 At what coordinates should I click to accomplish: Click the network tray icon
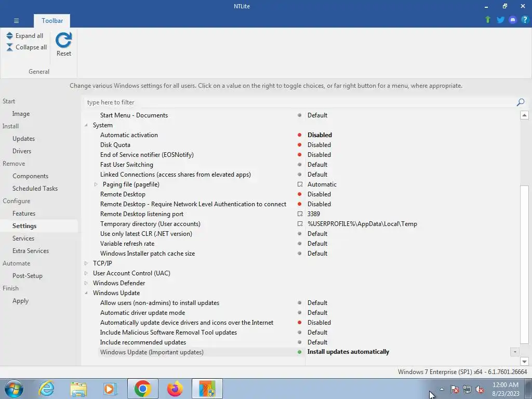coord(467,389)
